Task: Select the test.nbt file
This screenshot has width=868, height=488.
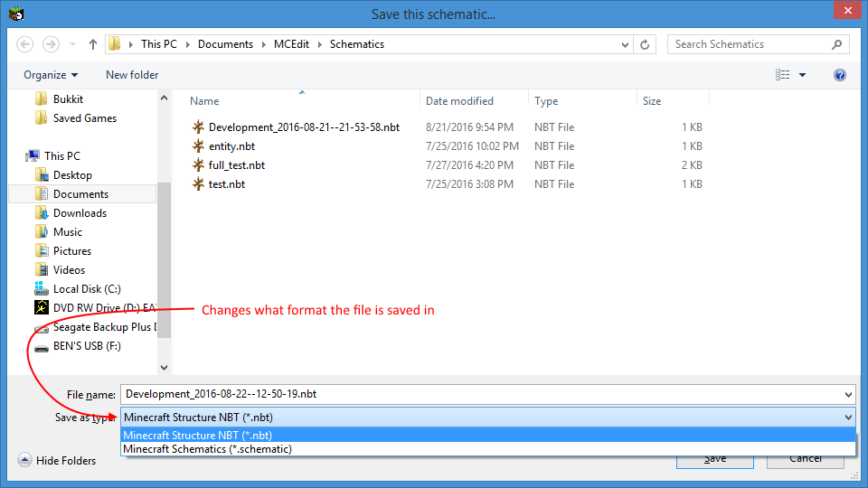Action: [226, 184]
